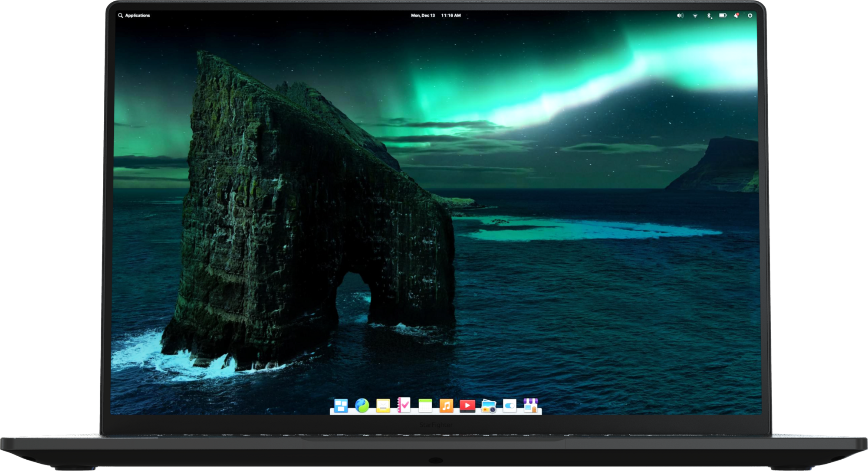Open the notifications bell indicator
The height and width of the screenshot is (471, 868).
coord(736,16)
